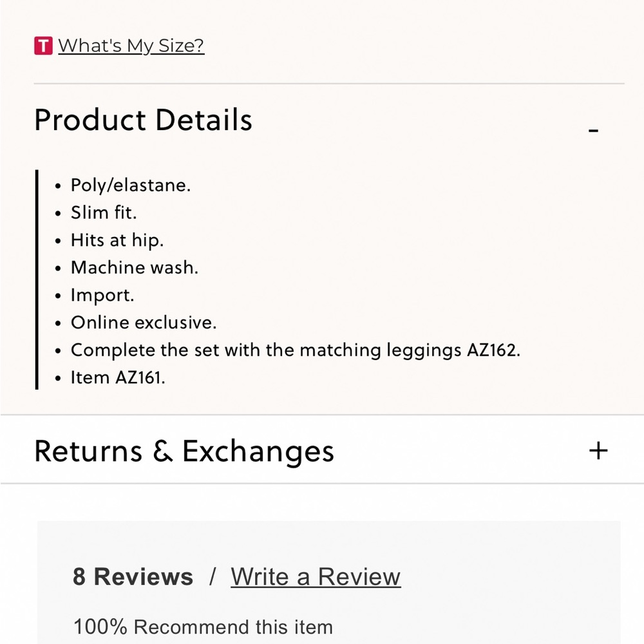Click the Import detail line
Image resolution: width=644 pixels, height=644 pixels.
[x=102, y=295]
